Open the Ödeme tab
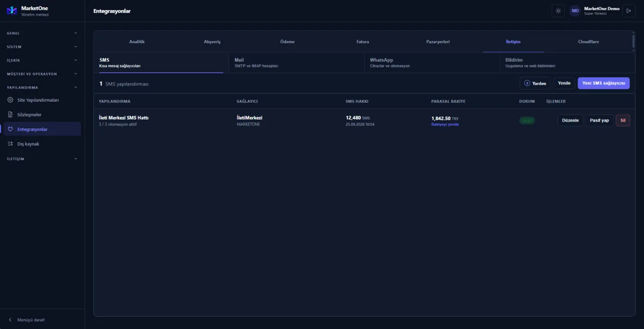The width and height of the screenshot is (644, 329). coord(287,42)
